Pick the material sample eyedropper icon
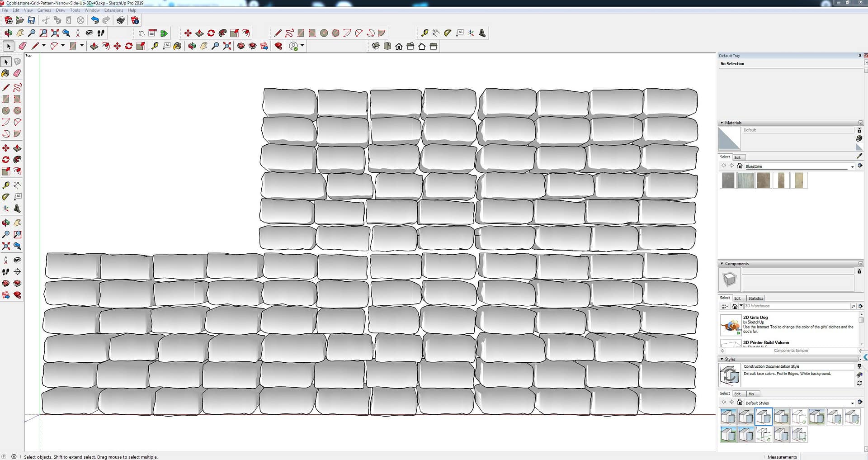Screen dimensions: 868x460 [x=859, y=156]
